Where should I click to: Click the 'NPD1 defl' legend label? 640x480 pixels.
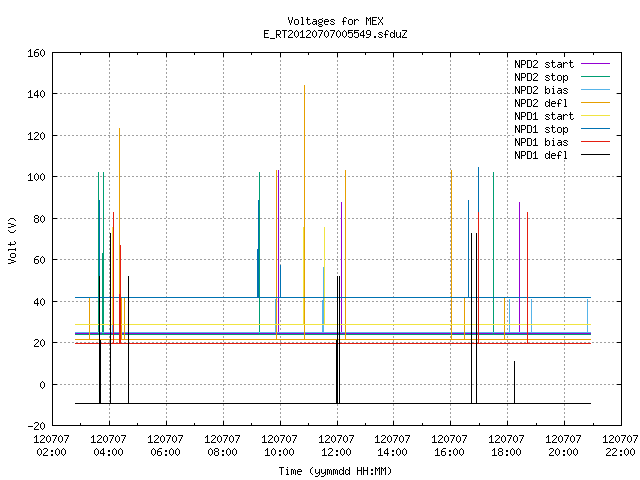541,155
